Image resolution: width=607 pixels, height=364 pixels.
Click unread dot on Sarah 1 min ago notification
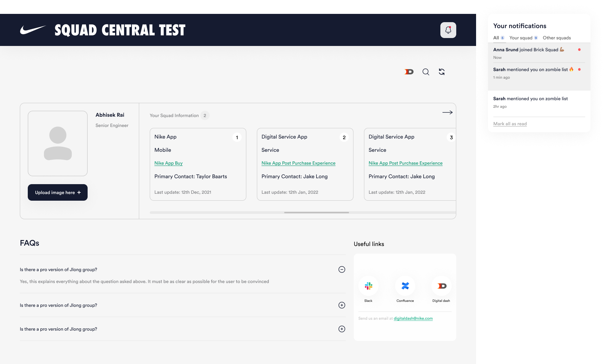coord(579,69)
